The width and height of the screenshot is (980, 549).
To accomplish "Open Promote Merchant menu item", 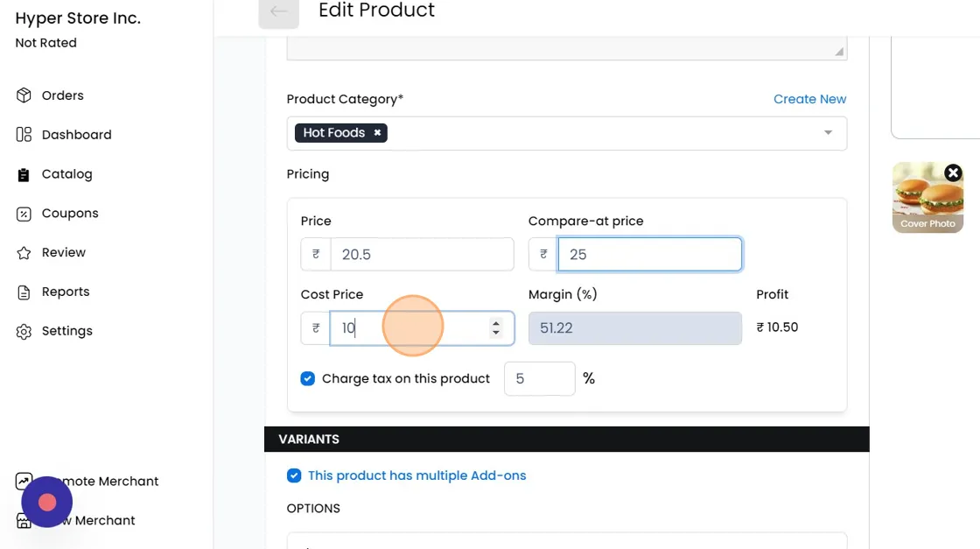I will [x=109, y=482].
